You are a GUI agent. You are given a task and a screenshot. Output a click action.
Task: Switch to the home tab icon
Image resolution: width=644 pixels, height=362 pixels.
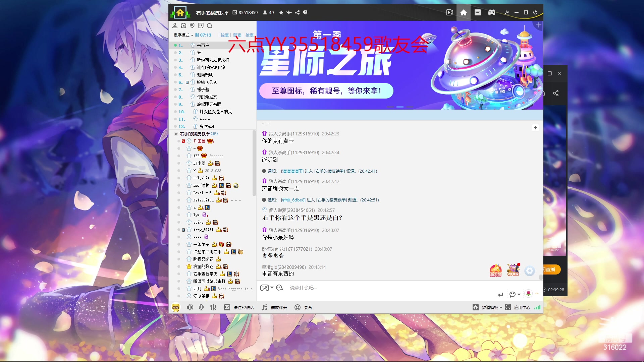[464, 13]
